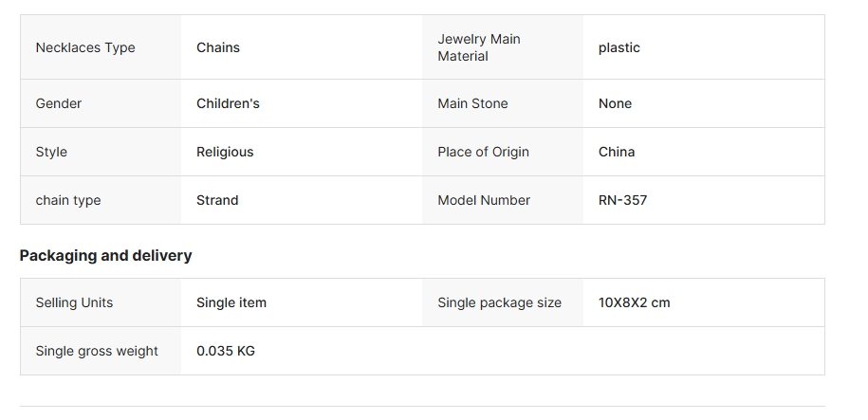The width and height of the screenshot is (868, 420).
Task: Select the Religious style value
Action: pyautogui.click(x=225, y=152)
